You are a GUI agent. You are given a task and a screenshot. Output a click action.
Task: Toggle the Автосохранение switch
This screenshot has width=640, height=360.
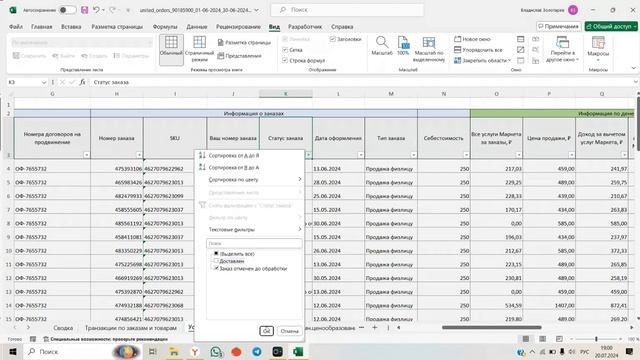[67, 10]
